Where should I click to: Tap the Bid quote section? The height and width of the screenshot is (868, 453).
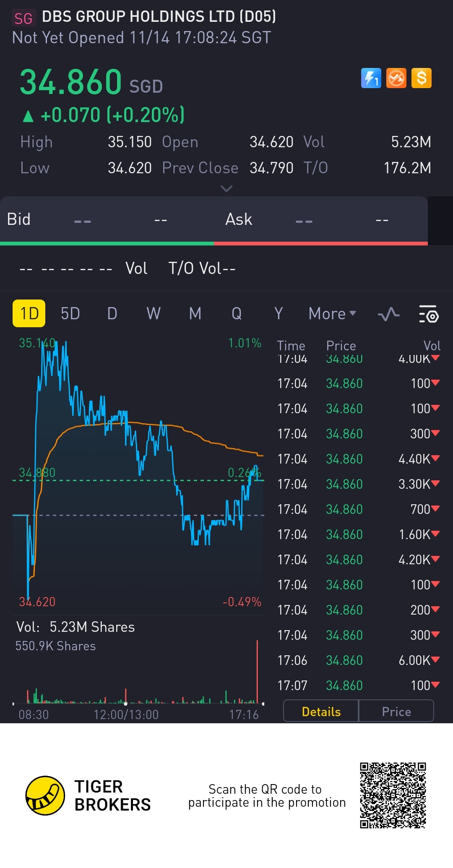(x=107, y=219)
